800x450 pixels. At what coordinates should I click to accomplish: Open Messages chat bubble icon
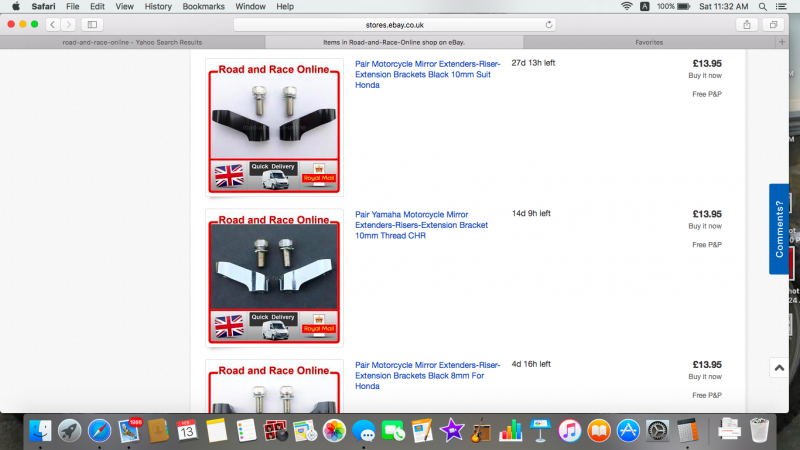pyautogui.click(x=363, y=431)
